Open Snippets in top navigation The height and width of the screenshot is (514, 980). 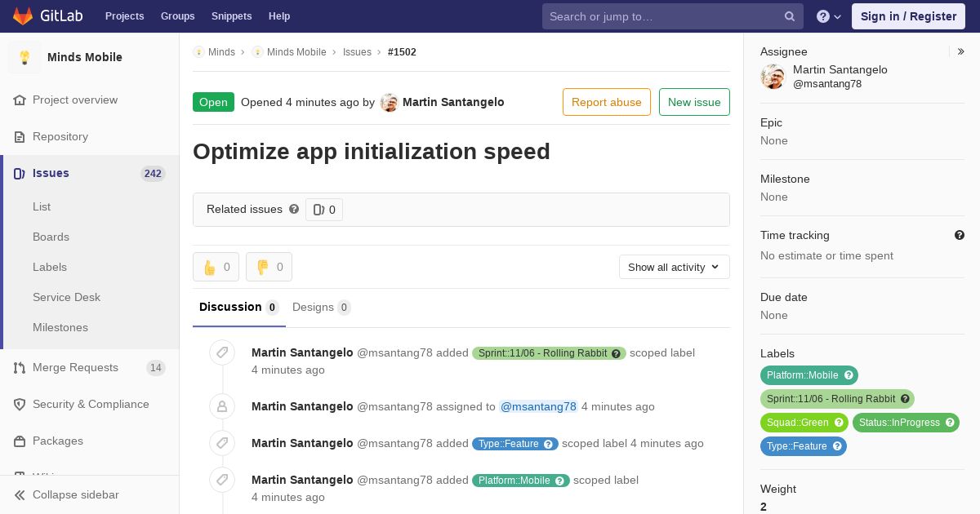tap(231, 16)
